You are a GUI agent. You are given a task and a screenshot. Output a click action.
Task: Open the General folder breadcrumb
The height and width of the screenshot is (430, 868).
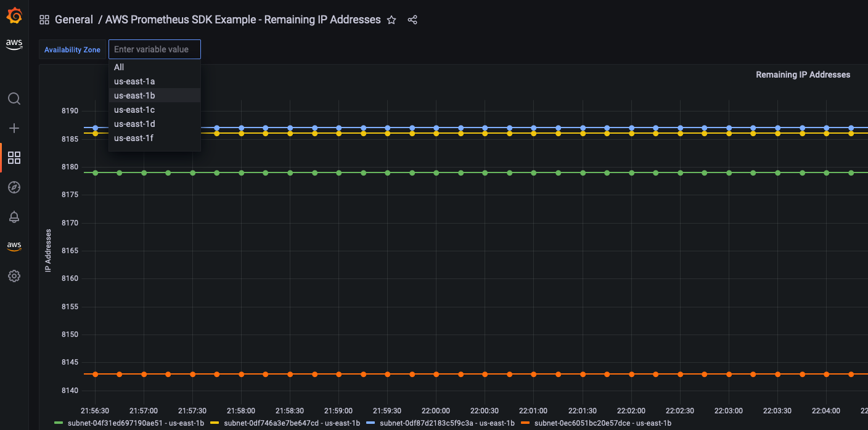pos(74,19)
